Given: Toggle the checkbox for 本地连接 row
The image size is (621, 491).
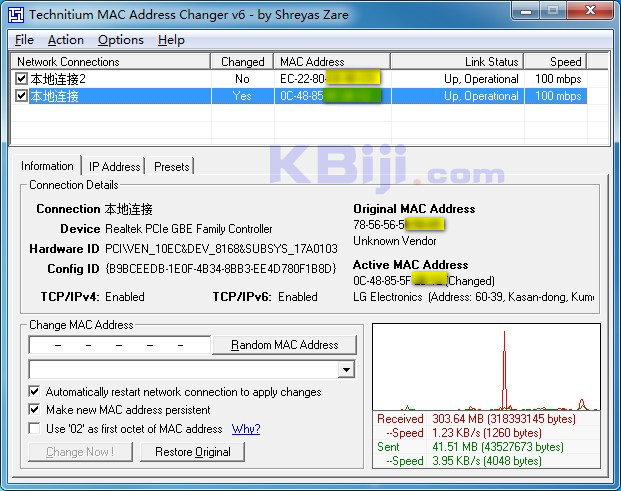Looking at the screenshot, I should pyautogui.click(x=22, y=96).
